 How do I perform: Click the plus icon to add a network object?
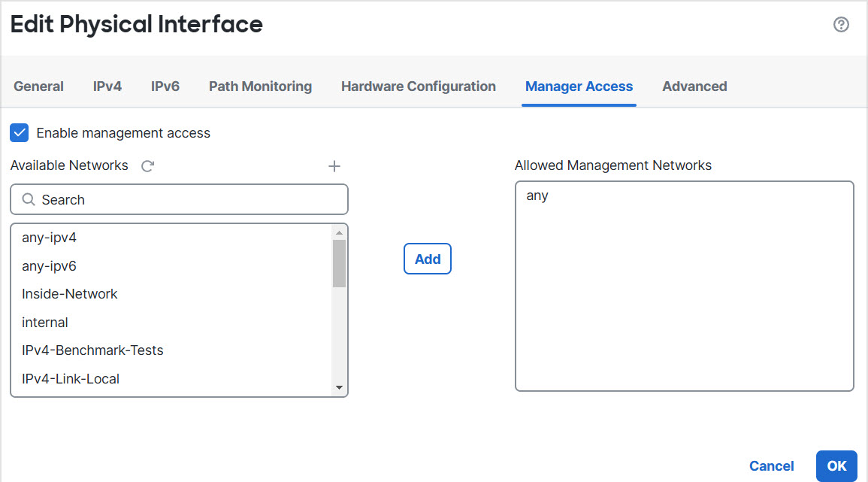tap(334, 165)
